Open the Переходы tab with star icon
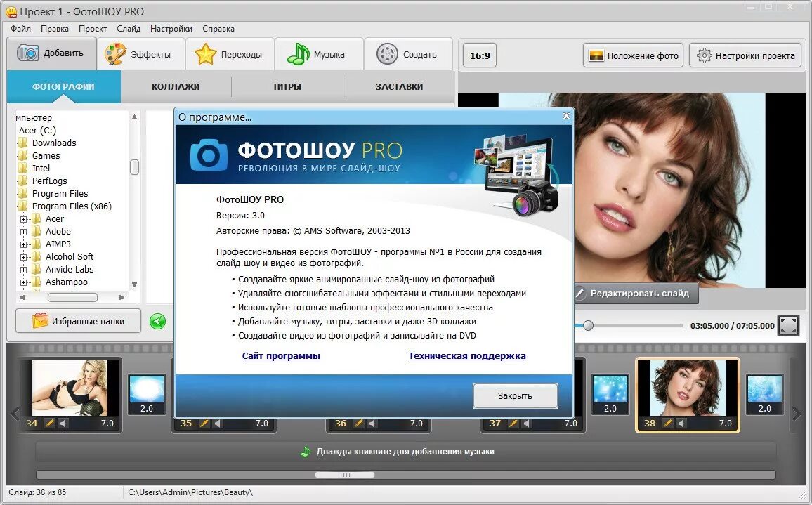This screenshot has width=812, height=505. (x=230, y=54)
